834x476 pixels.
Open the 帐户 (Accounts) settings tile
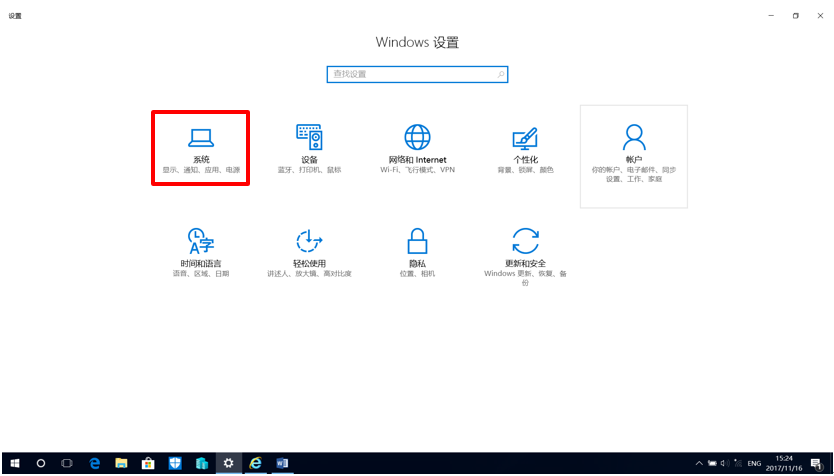[x=633, y=156]
